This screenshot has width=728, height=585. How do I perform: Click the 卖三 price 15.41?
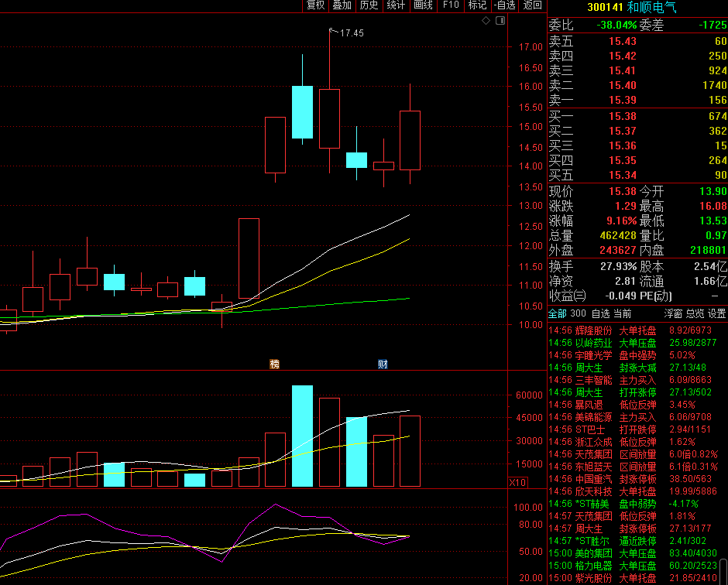(623, 71)
